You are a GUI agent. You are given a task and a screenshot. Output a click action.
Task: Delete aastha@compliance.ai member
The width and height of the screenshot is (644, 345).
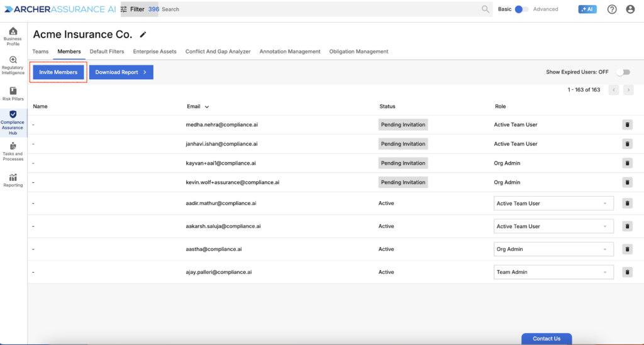(x=627, y=249)
